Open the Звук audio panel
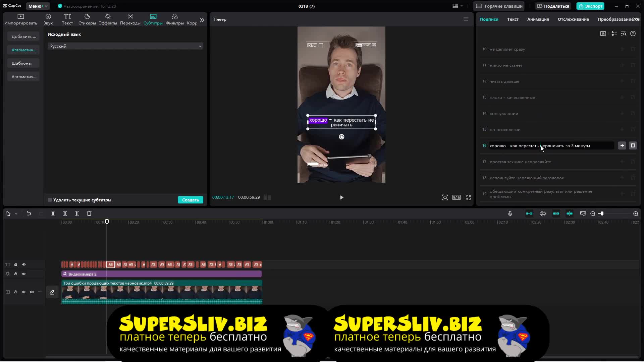Screen dimensions: 644x362 pyautogui.click(x=48, y=19)
